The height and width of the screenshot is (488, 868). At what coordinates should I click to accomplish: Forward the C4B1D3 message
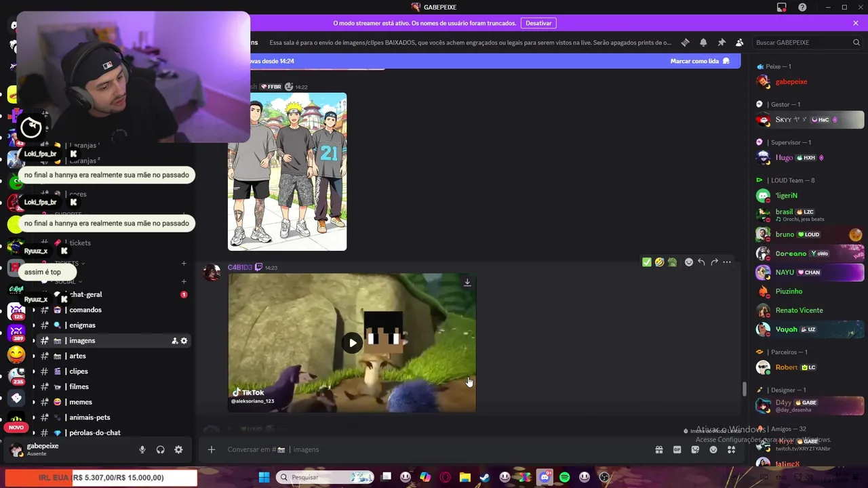tap(714, 262)
